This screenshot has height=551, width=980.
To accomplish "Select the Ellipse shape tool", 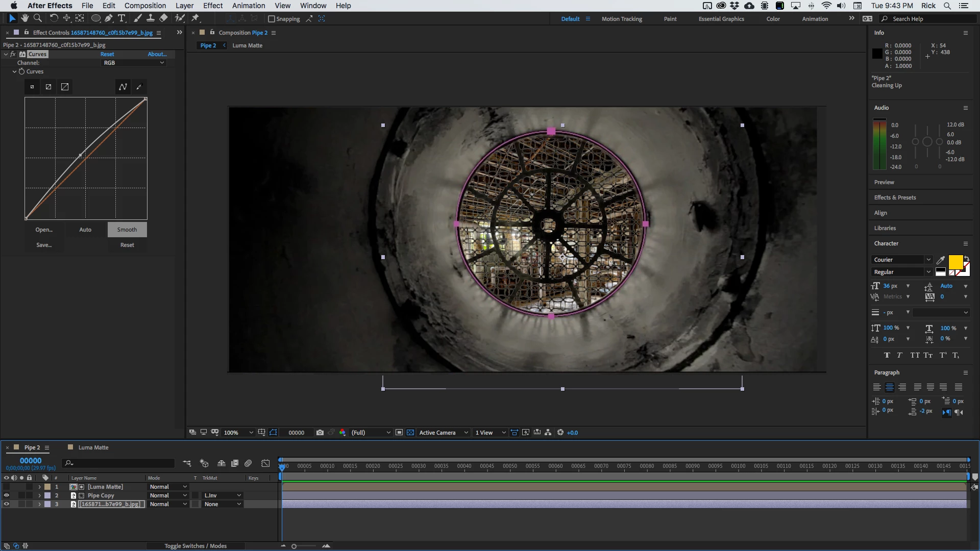I will click(x=95, y=18).
